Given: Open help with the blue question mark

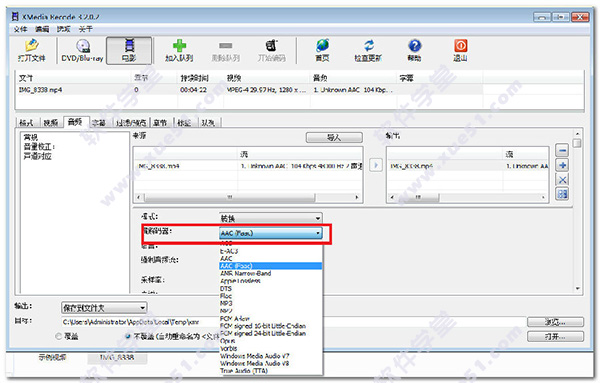Looking at the screenshot, I should [x=414, y=50].
